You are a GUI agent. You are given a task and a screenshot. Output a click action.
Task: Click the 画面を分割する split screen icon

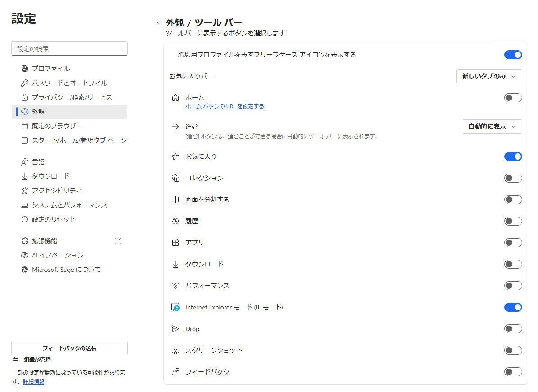pos(176,200)
